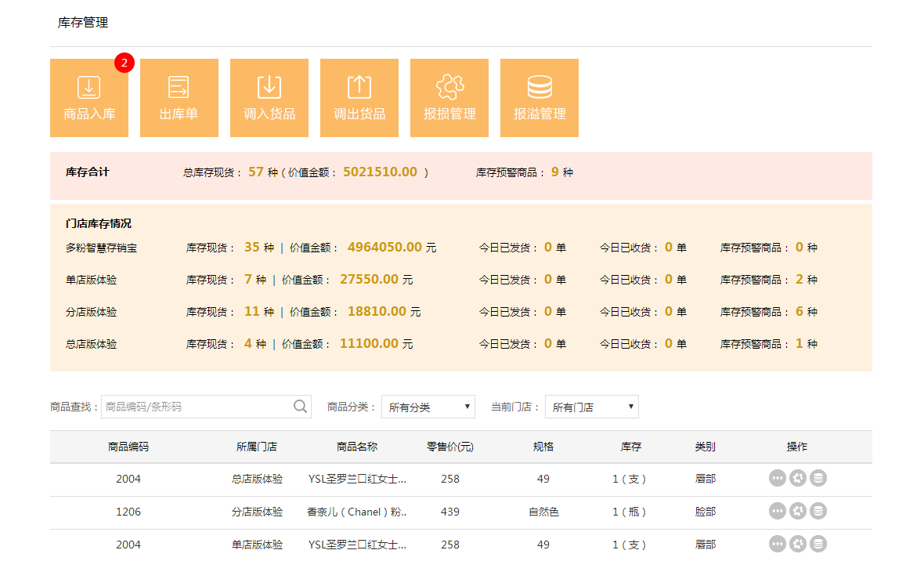Click the product name 香奈儿（Chanel）粉..
The image size is (924, 561).
(356, 512)
